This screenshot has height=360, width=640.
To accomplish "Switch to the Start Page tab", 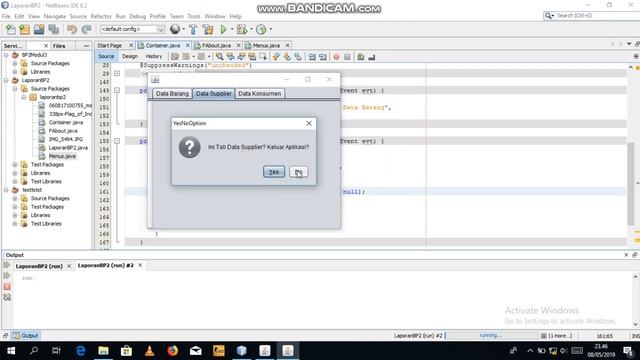I will tap(109, 45).
